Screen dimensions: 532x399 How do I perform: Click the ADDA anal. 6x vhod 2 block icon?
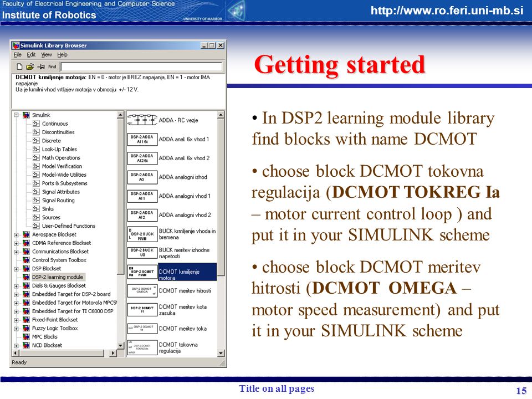point(142,158)
